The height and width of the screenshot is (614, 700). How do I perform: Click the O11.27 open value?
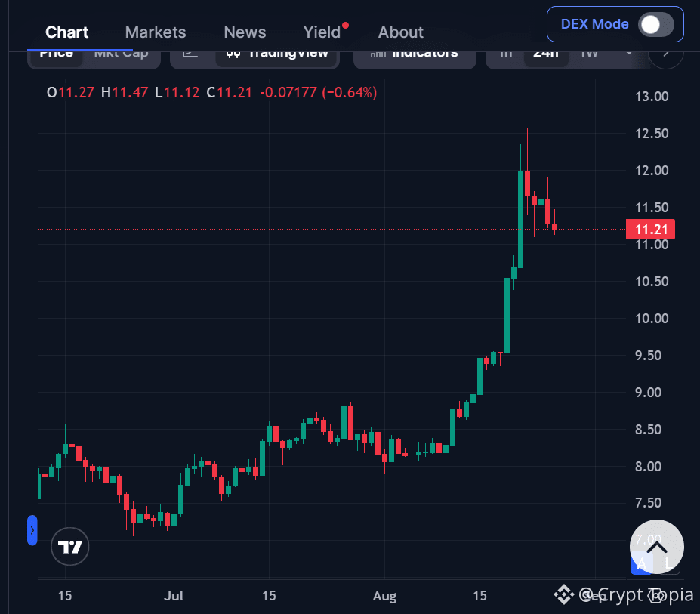point(70,92)
